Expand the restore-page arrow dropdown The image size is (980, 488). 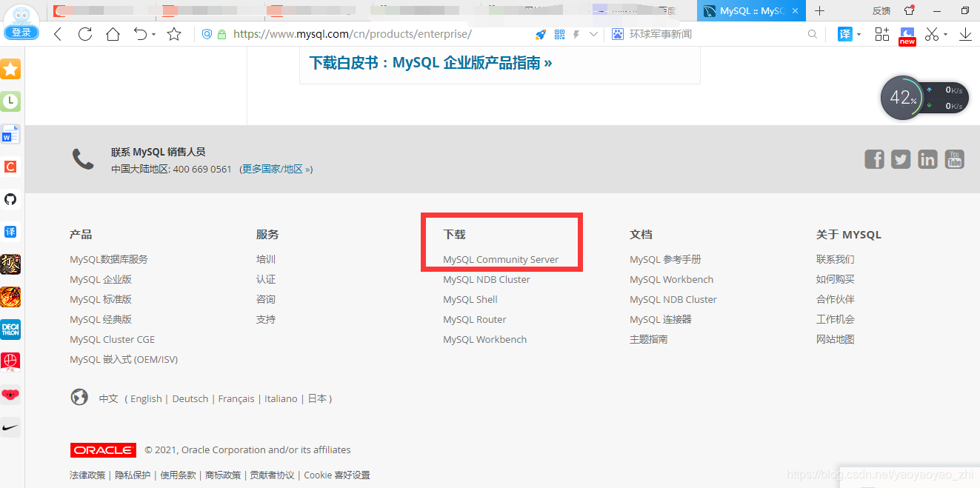pos(153,35)
